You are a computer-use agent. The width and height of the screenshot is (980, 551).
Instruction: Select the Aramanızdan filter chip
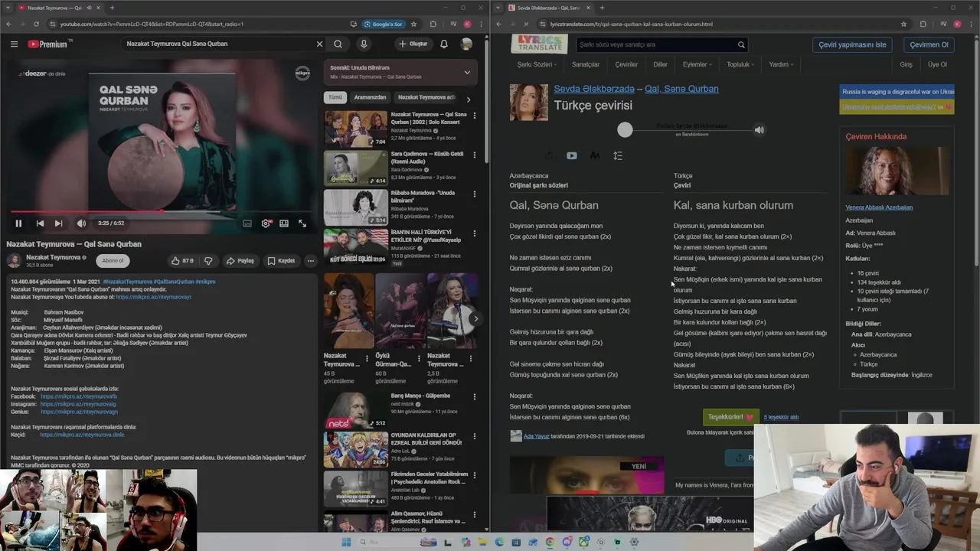[370, 97]
